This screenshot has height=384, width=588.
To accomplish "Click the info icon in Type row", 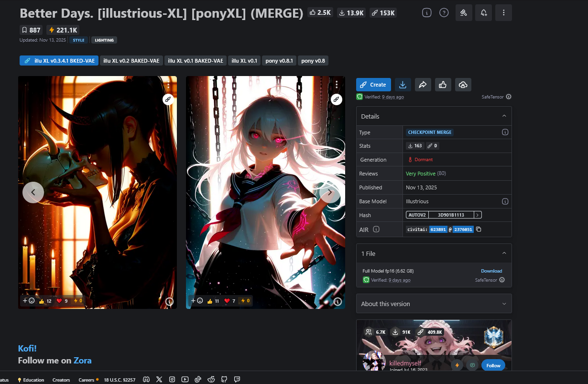I will click(505, 132).
